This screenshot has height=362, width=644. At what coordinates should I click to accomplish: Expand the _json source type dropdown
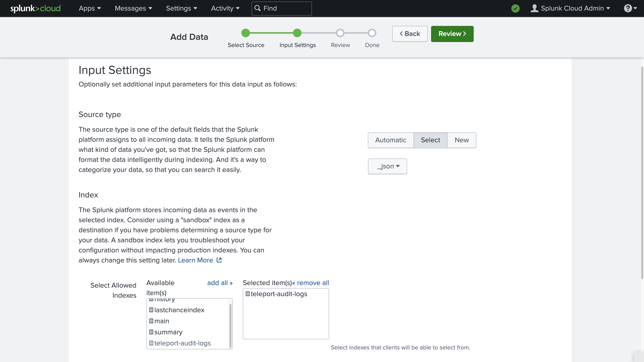coord(387,166)
